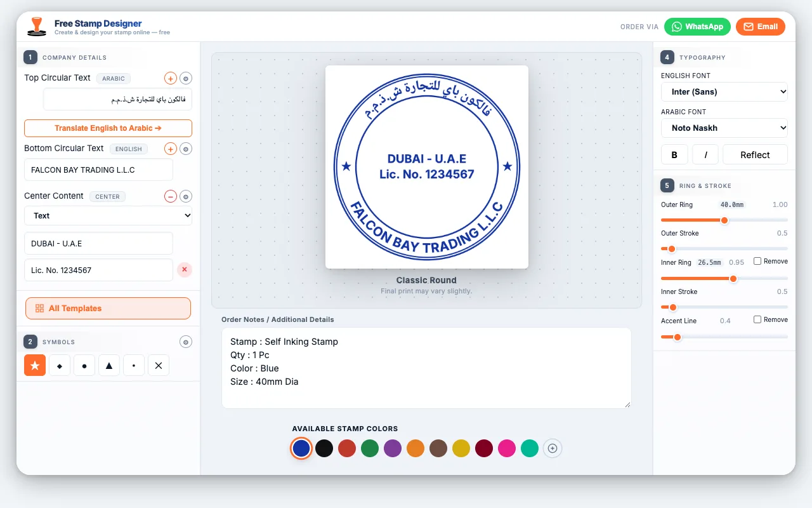The height and width of the screenshot is (508, 812).
Task: Click Translate English to Arabic button
Action: [108, 128]
